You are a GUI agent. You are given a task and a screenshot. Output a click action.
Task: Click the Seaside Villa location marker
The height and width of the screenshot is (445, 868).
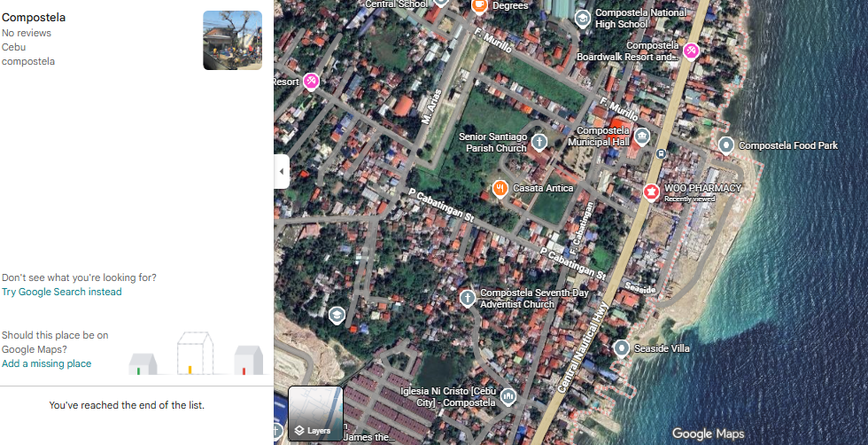click(x=622, y=348)
